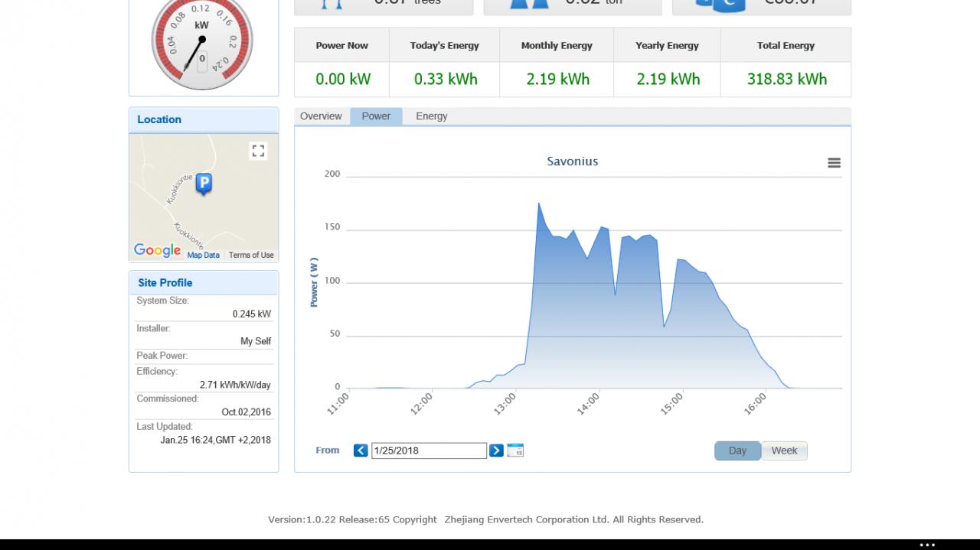The image size is (980, 550).
Task: Click the Last Updated timestamp value
Action: tap(215, 440)
